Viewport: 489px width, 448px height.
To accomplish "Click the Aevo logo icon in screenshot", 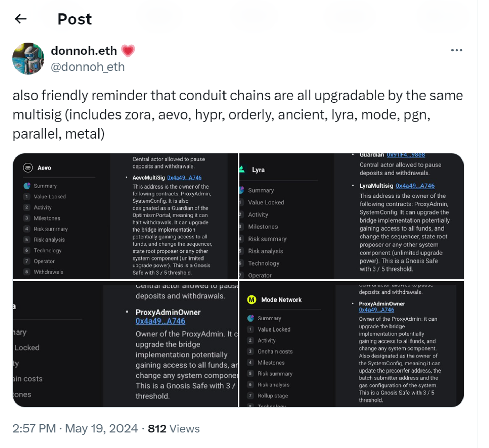I will (x=28, y=168).
